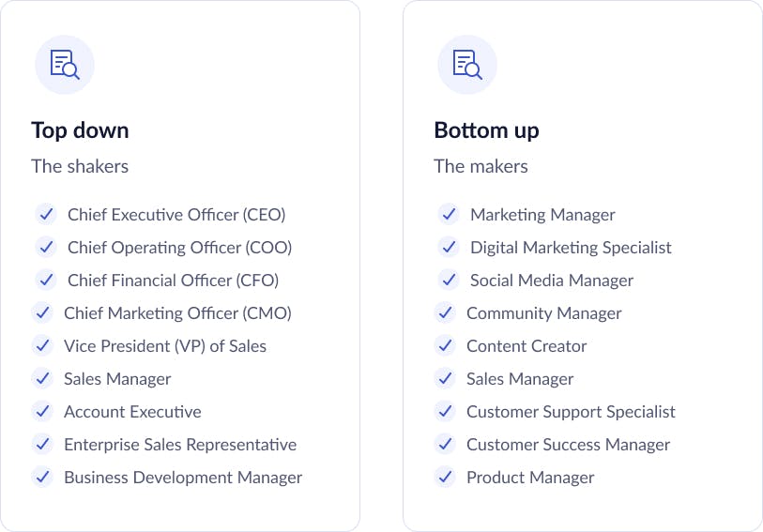763x532 pixels.
Task: Click the checkmark beside Chief Executive Officer (CEO)
Action: tap(46, 215)
